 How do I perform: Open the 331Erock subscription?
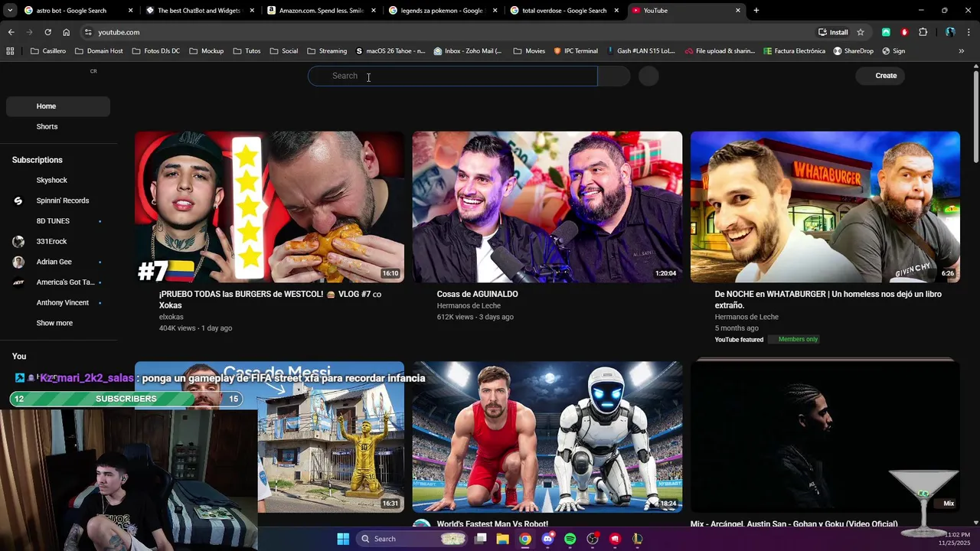[58, 241]
